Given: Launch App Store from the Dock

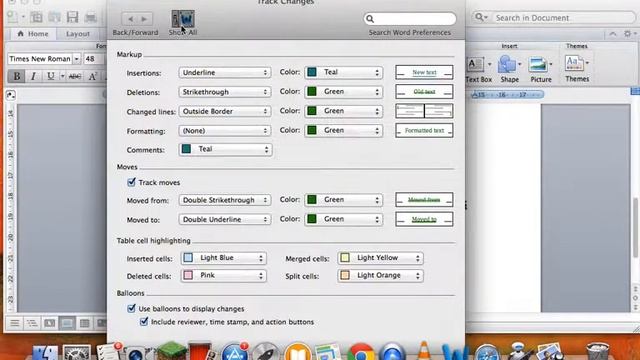Looking at the screenshot, I should (235, 352).
